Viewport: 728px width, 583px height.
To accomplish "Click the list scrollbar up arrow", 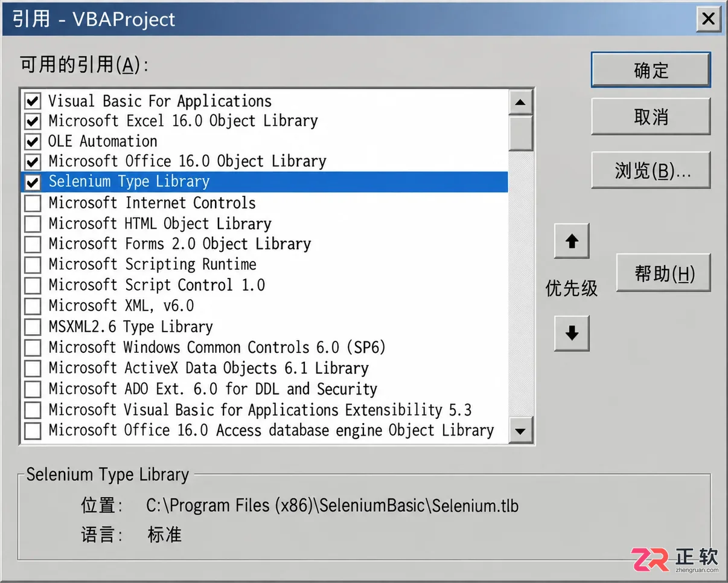I will 520,102.
